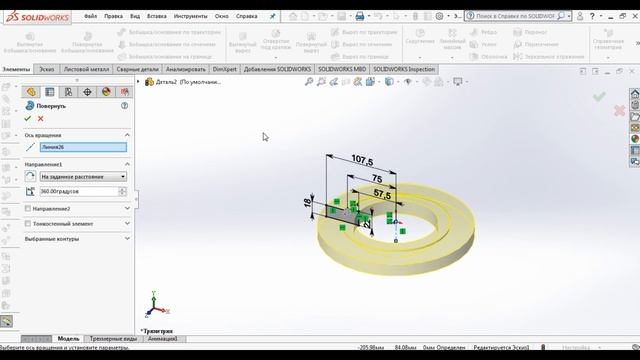Cancel the revolve with red X in panel
This screenshot has height=360, width=640.
coord(40,118)
